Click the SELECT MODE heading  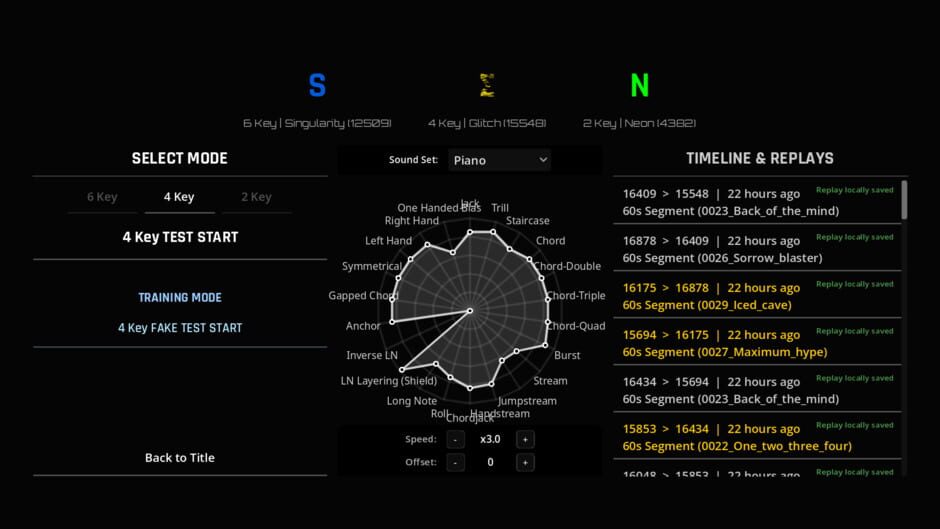[x=180, y=158]
